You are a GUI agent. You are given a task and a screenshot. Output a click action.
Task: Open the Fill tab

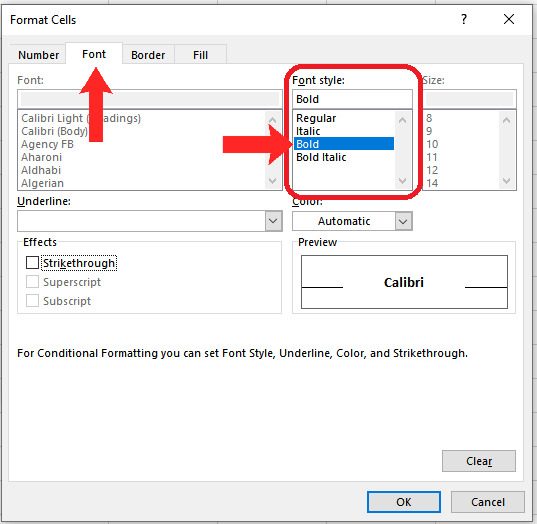(x=200, y=55)
